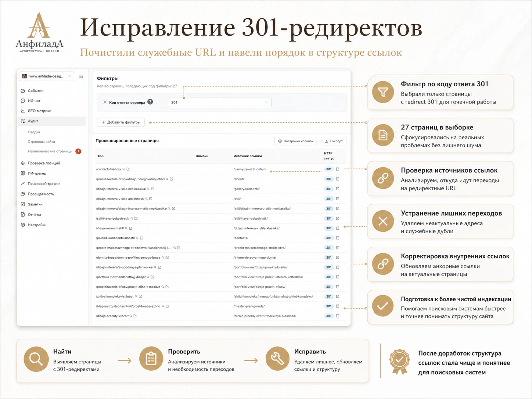This screenshot has height=399, width=532.
Task: Click the Проверка позиций icon
Action: (23, 163)
